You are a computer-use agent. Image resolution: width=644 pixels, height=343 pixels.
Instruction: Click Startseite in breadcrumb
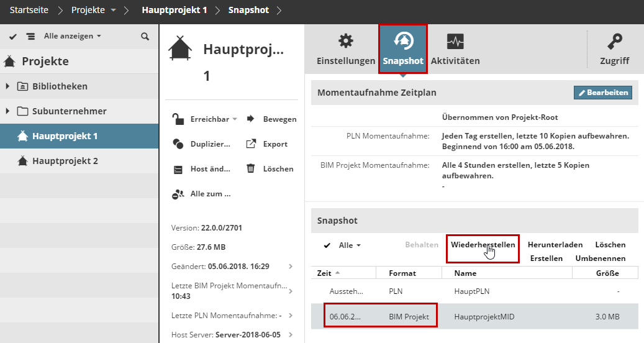pos(29,10)
